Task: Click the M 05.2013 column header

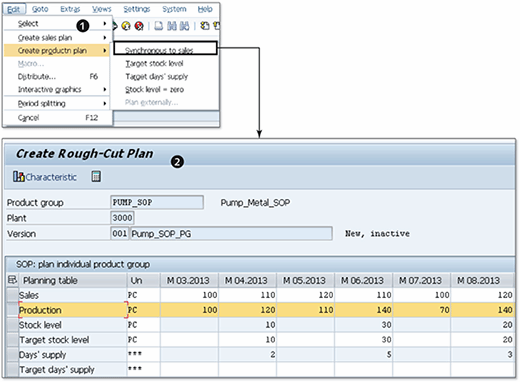Action: tap(305, 280)
